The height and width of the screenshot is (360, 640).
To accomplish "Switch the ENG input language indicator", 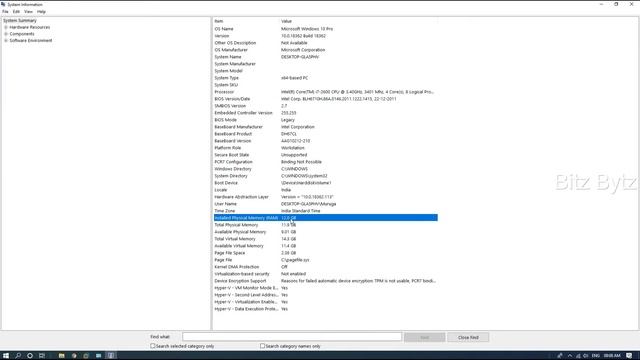I will coord(596,356).
